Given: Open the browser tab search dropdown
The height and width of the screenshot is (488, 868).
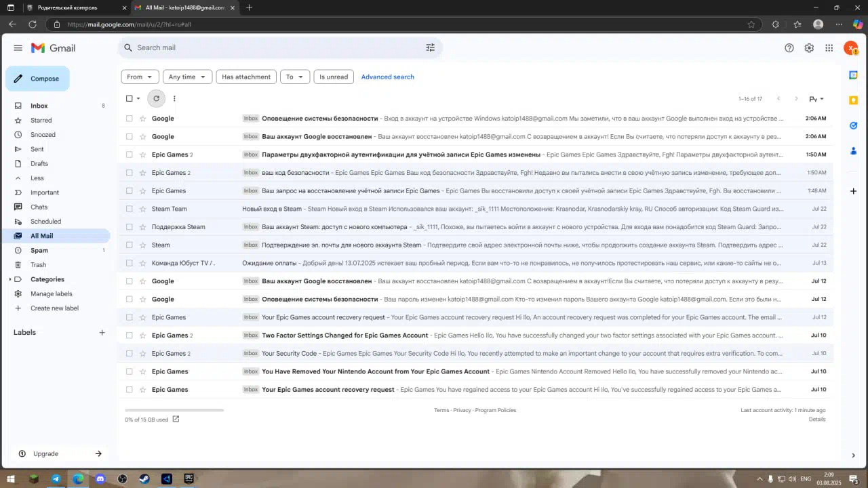Looking at the screenshot, I should [x=10, y=7].
